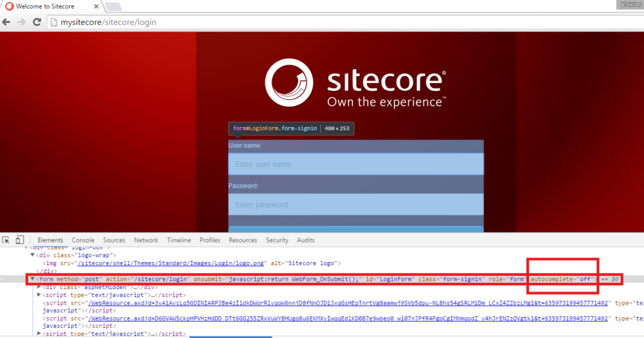Open the Sources panel tab
644x338 pixels.
pyautogui.click(x=114, y=241)
